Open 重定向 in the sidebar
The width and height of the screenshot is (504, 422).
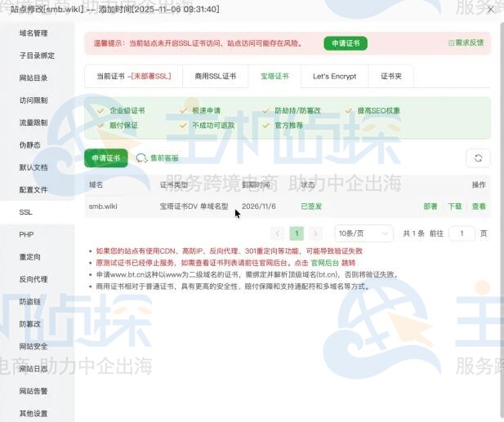click(30, 257)
